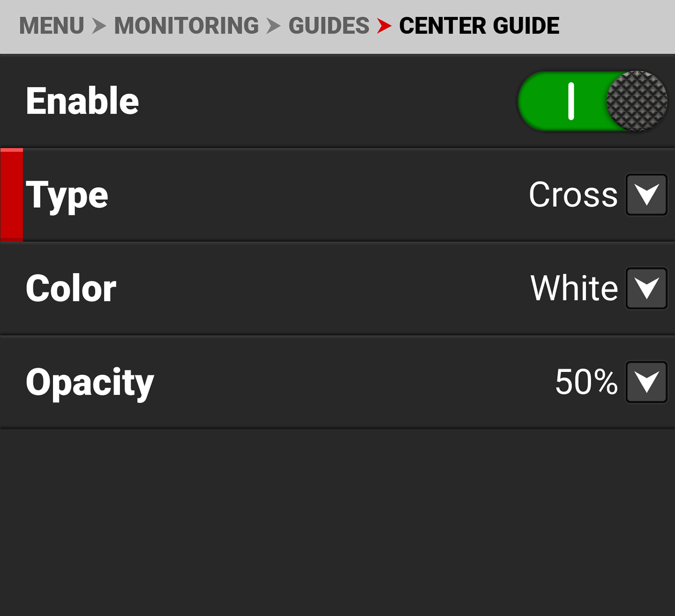Select the Type row label
675x616 pixels.
pyautogui.click(x=67, y=195)
